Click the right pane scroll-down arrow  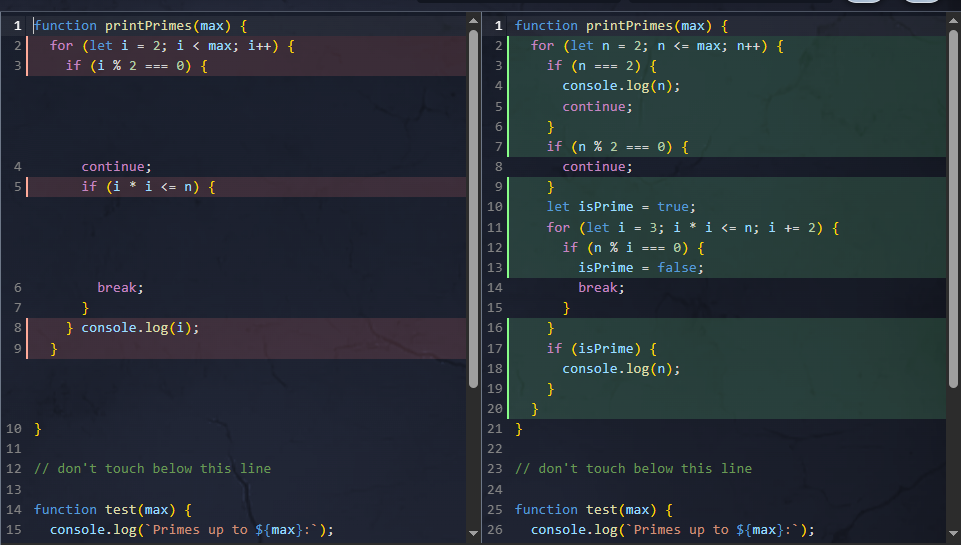point(954,533)
